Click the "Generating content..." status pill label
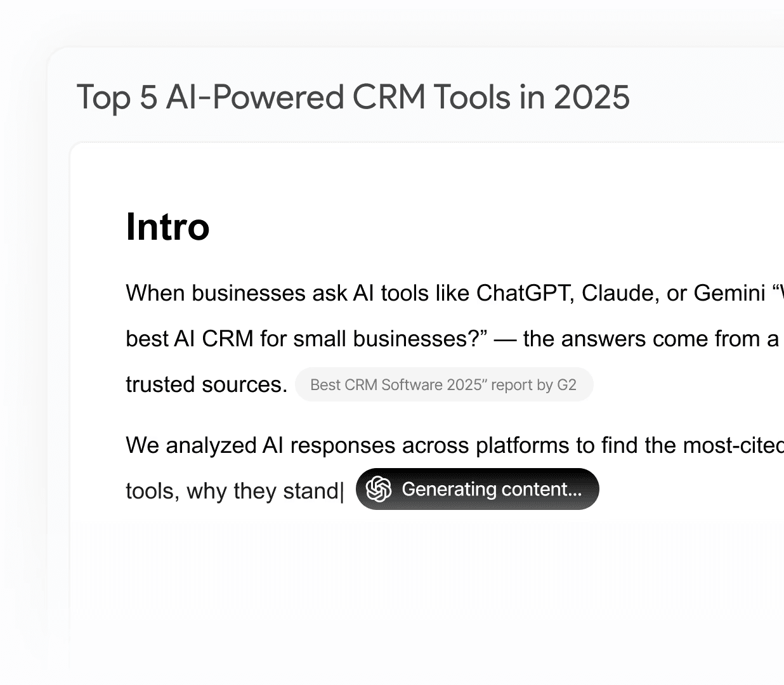Viewport: 784px width, 685px height. [492, 489]
